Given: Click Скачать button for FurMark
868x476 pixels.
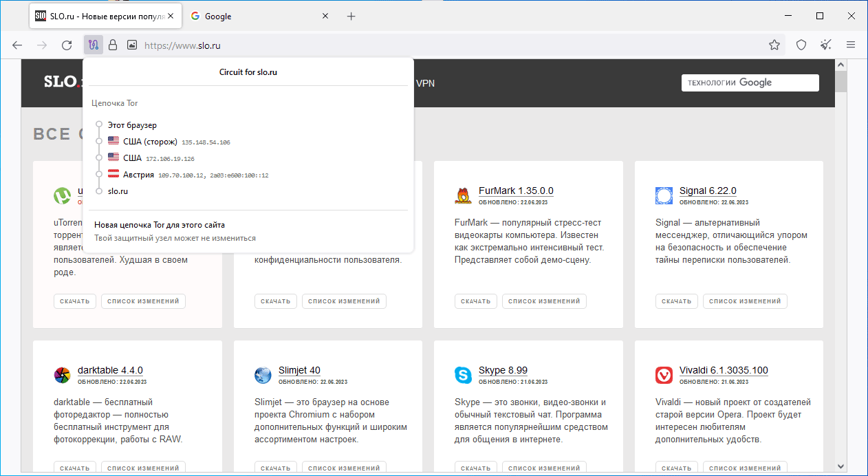Looking at the screenshot, I should [x=475, y=301].
